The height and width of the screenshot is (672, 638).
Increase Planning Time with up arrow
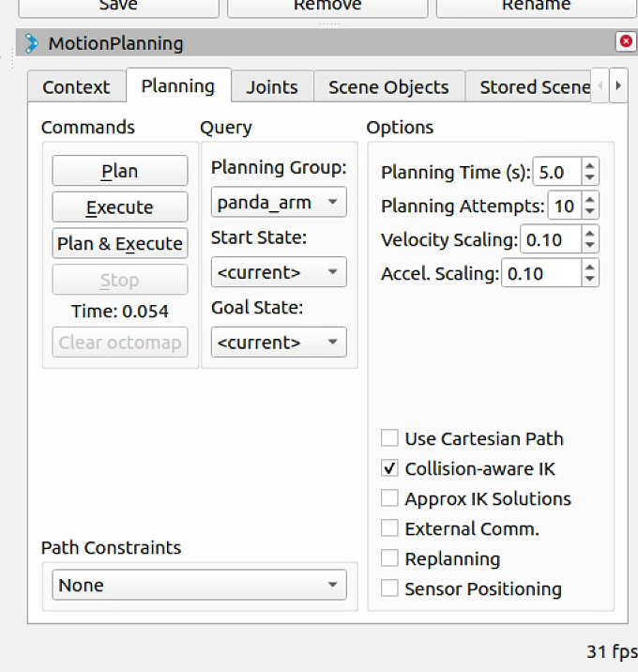[x=590, y=167]
